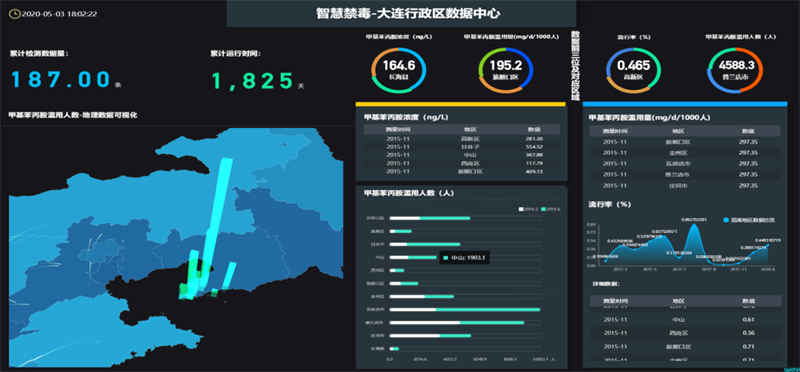Click the 数值 header in abuse amount table

(747, 131)
